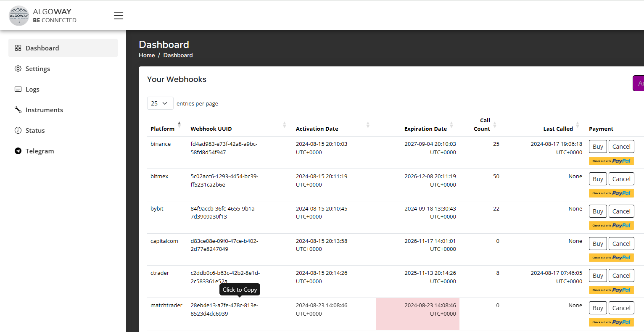This screenshot has height=332, width=644.
Task: Click the highlighted matchtrader expiration date cell
Action: pos(417,314)
